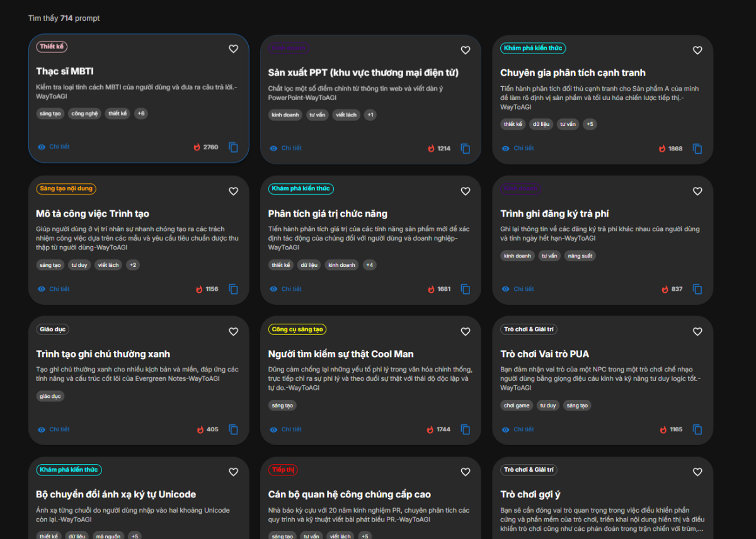Expand the +5 tags on Chuyên gia phân tích cạnh tranh
Viewport: 756px width, 539px height.
click(x=590, y=124)
